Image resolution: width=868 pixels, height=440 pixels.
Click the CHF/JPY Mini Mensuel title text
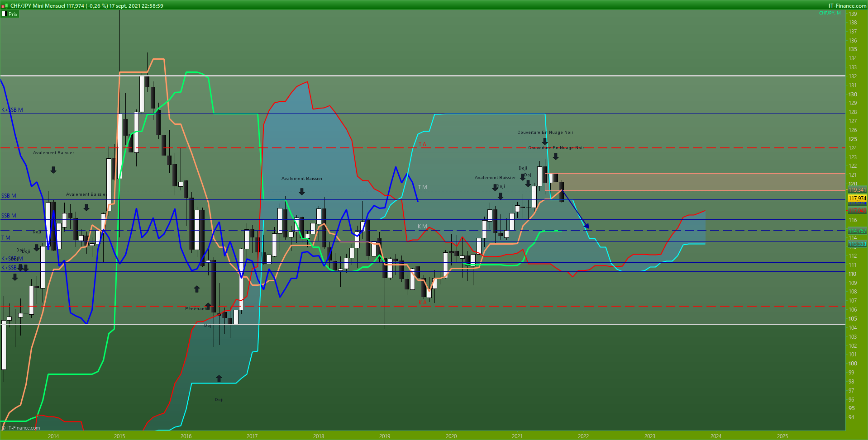[38, 6]
